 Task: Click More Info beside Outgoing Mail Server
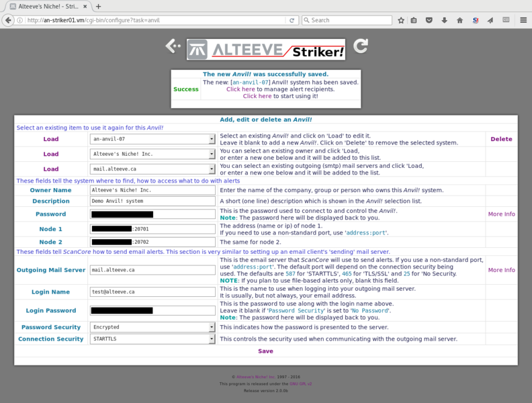coord(502,270)
